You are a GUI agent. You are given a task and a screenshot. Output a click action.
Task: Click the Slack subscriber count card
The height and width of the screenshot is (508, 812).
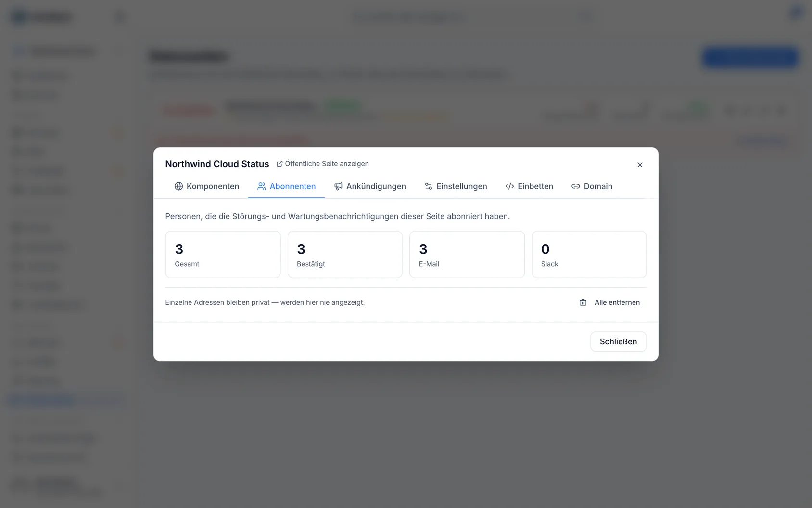pyautogui.click(x=589, y=255)
